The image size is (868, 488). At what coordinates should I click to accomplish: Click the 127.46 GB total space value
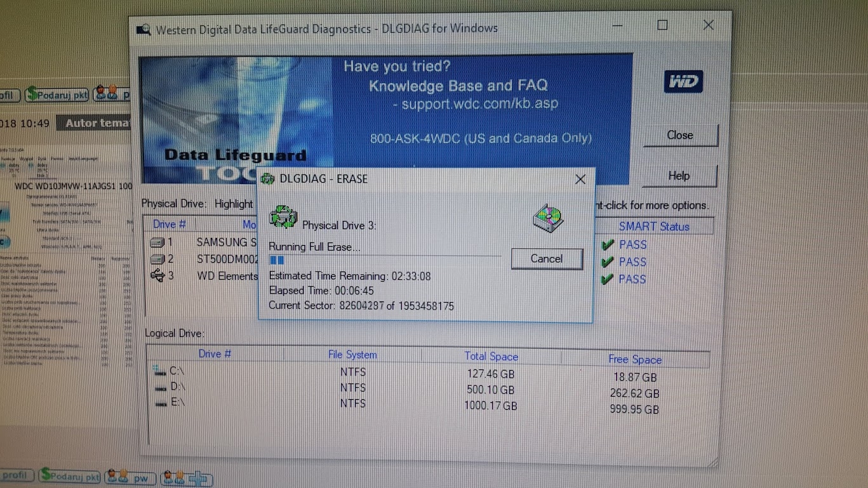[x=491, y=374]
